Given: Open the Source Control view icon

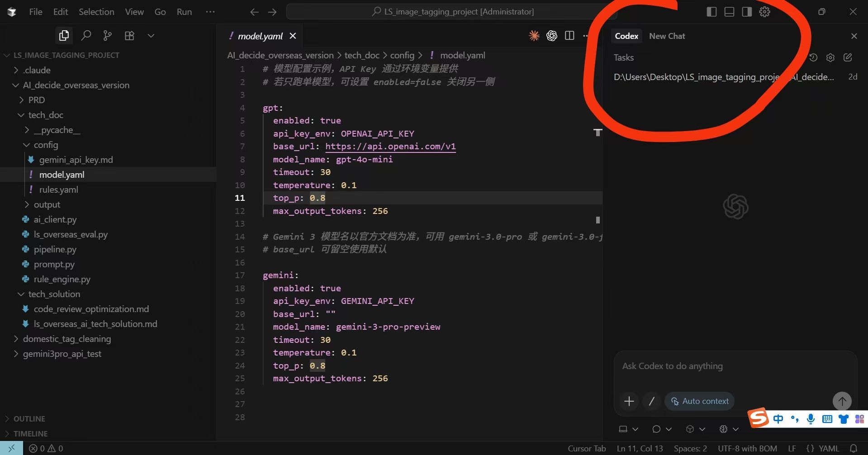Looking at the screenshot, I should (108, 35).
